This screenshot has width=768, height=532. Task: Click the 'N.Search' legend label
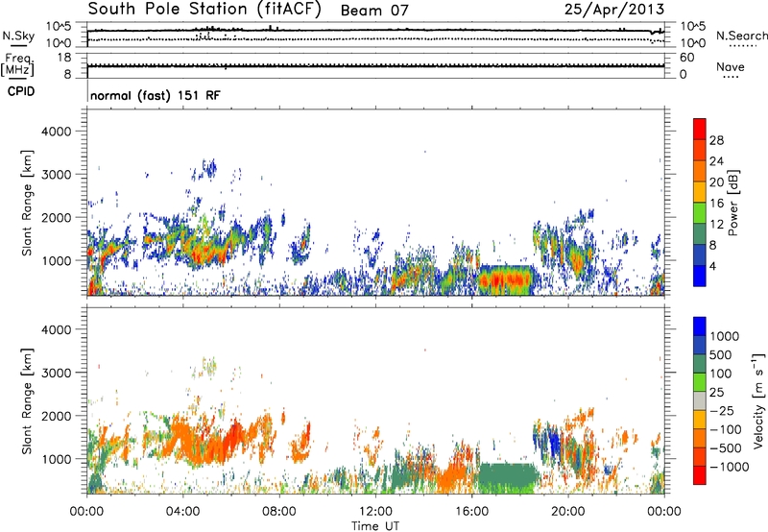click(741, 36)
